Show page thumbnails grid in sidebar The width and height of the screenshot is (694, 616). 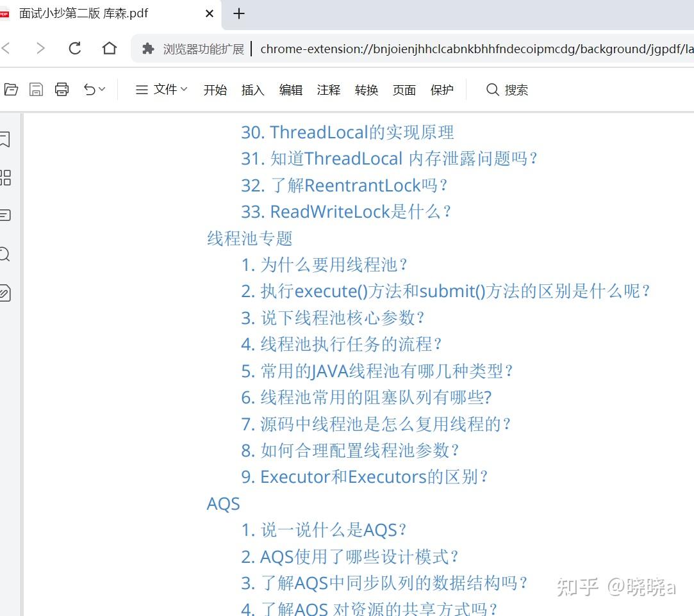click(5, 177)
